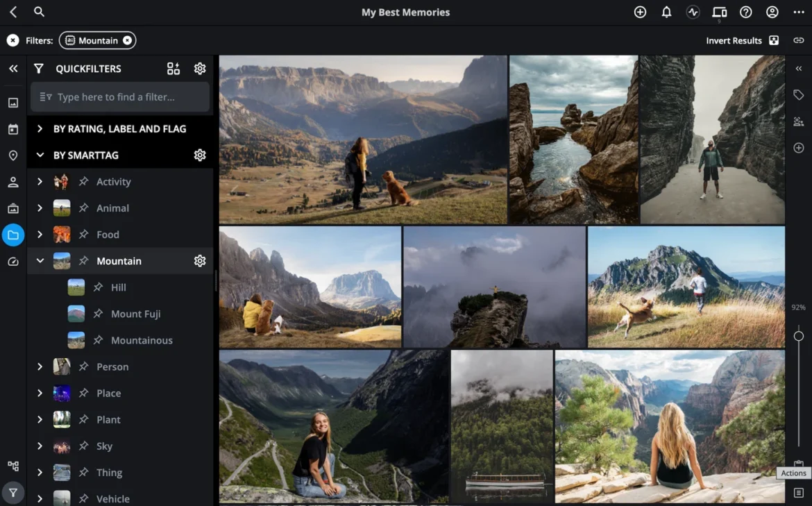Expand the Animal smarttag group

click(40, 208)
